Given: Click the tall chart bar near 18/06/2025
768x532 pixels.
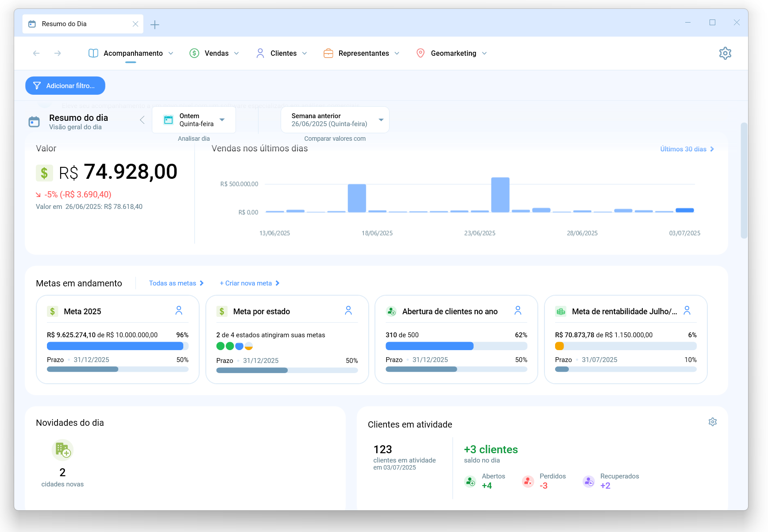Looking at the screenshot, I should 357,198.
